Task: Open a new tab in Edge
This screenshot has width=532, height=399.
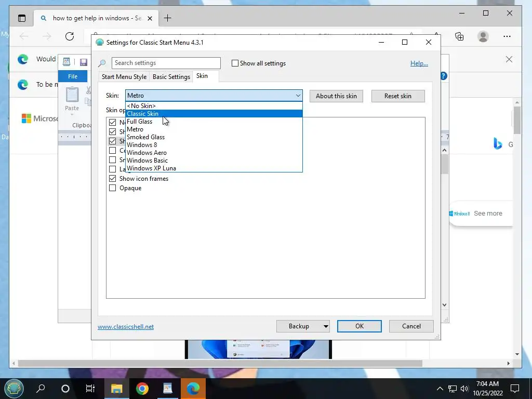Action: click(168, 18)
